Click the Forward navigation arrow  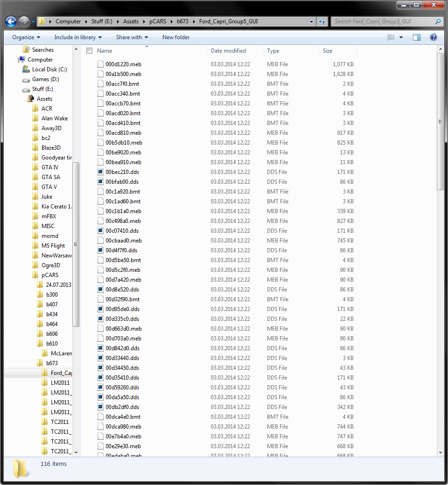(23, 21)
